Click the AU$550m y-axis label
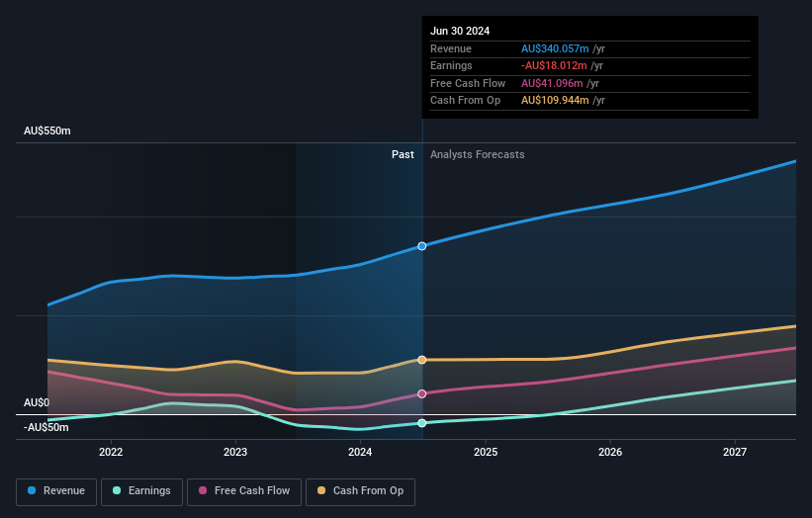812x518 pixels. [47, 130]
